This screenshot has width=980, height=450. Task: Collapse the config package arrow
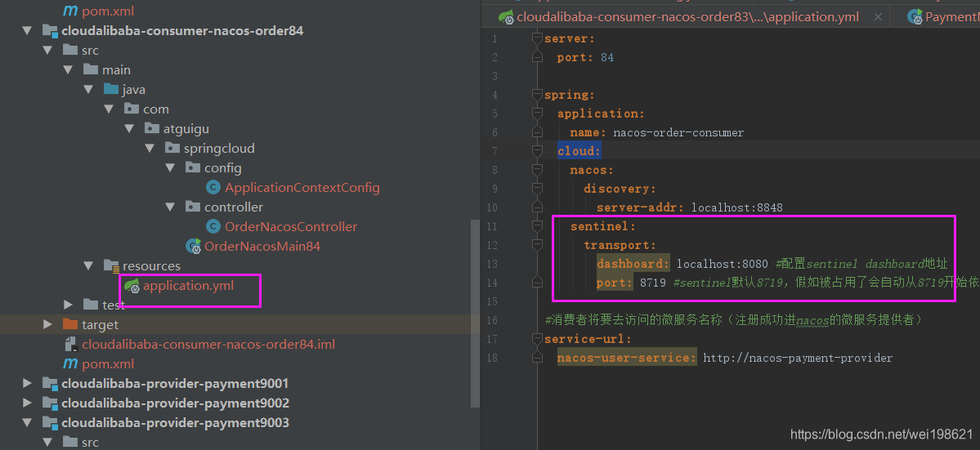pyautogui.click(x=171, y=168)
